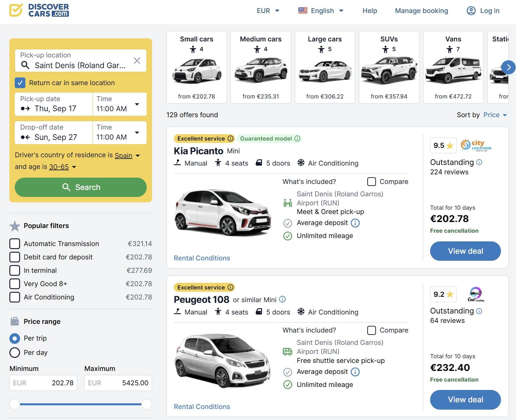Enable the Automatic Transmission filter
516x420 pixels.
pyautogui.click(x=15, y=244)
